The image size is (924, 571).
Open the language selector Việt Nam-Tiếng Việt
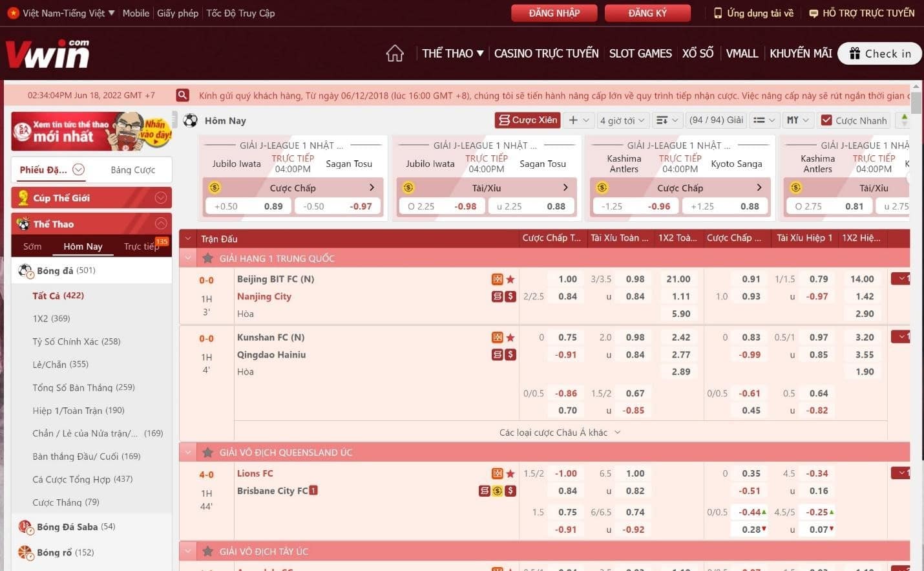(61, 13)
